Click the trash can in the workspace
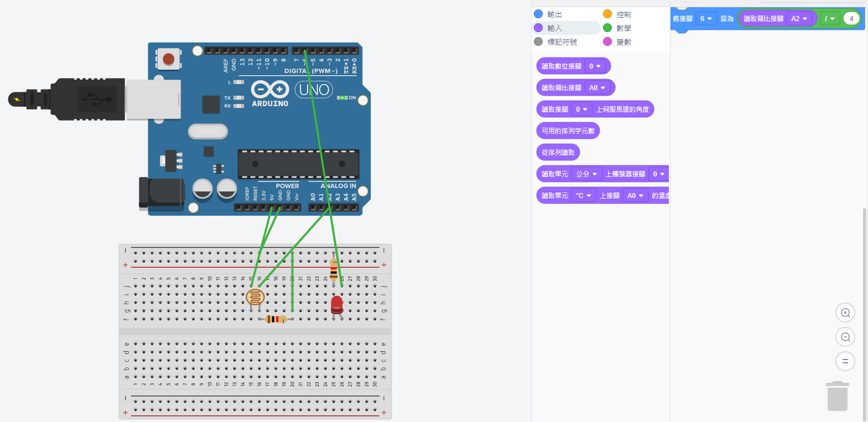This screenshot has height=422, width=868. coord(837,396)
